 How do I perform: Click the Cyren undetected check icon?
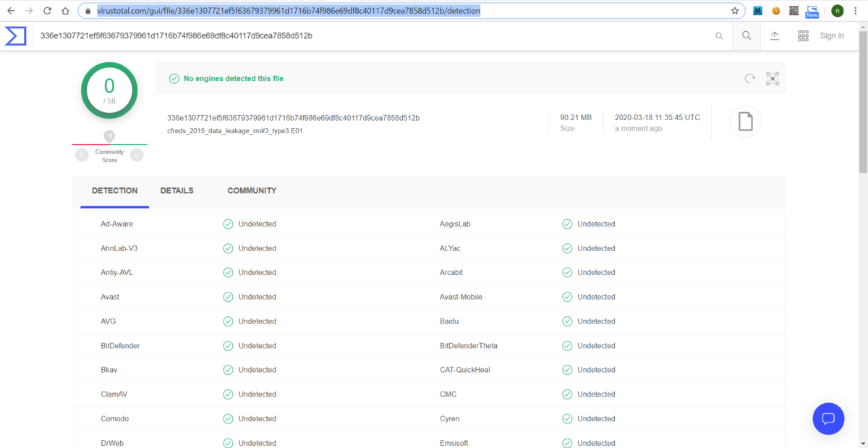click(567, 418)
